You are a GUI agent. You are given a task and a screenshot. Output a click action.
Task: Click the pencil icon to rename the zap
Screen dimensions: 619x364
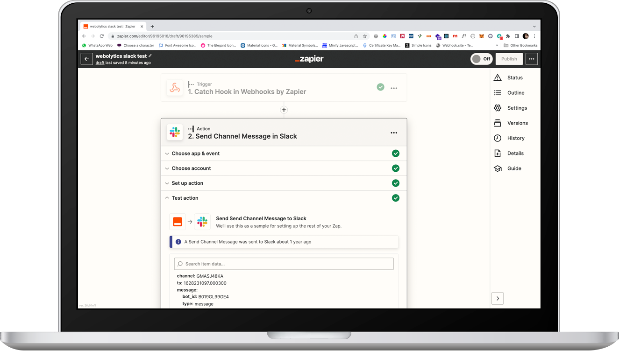[x=150, y=56]
